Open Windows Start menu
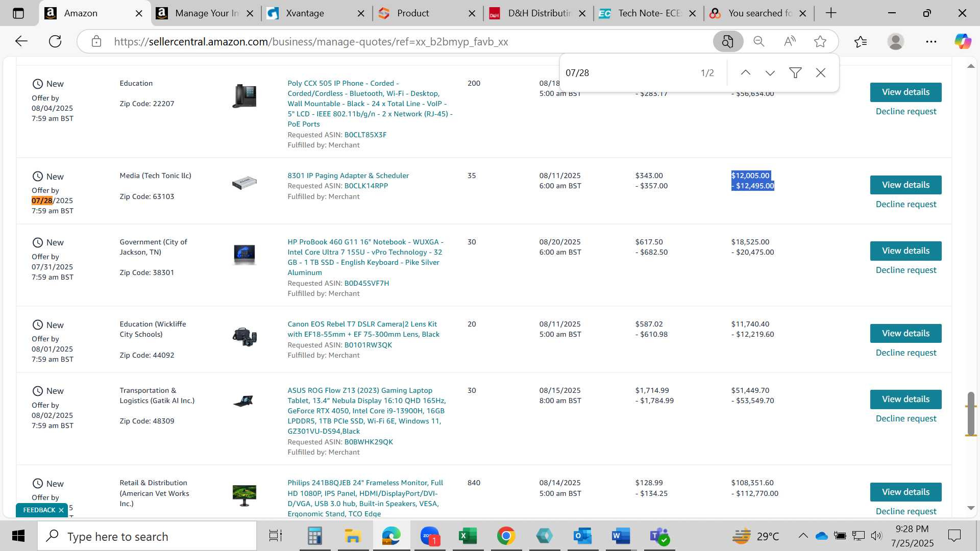The image size is (980, 551). click(x=18, y=536)
